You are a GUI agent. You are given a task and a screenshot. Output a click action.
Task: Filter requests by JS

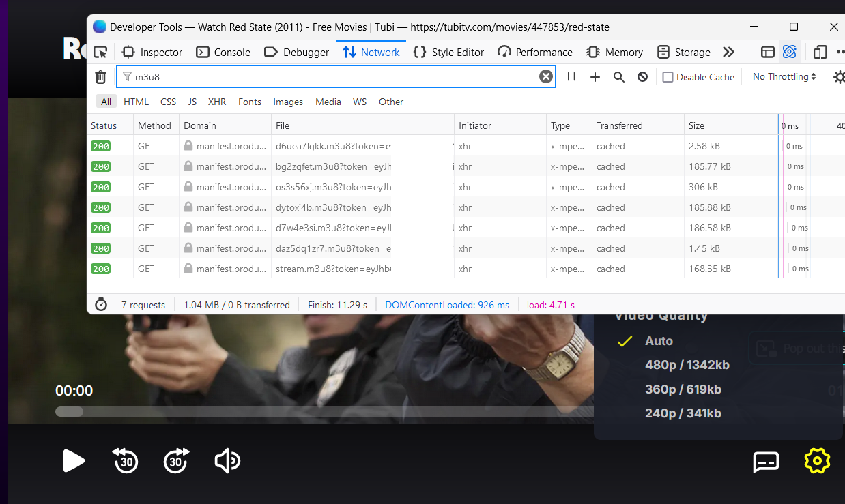click(x=192, y=102)
